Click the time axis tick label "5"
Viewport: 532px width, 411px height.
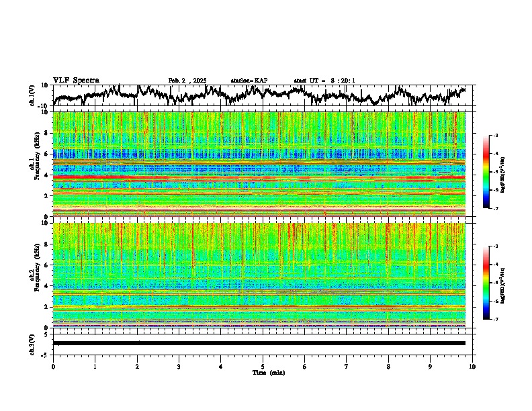point(263,367)
